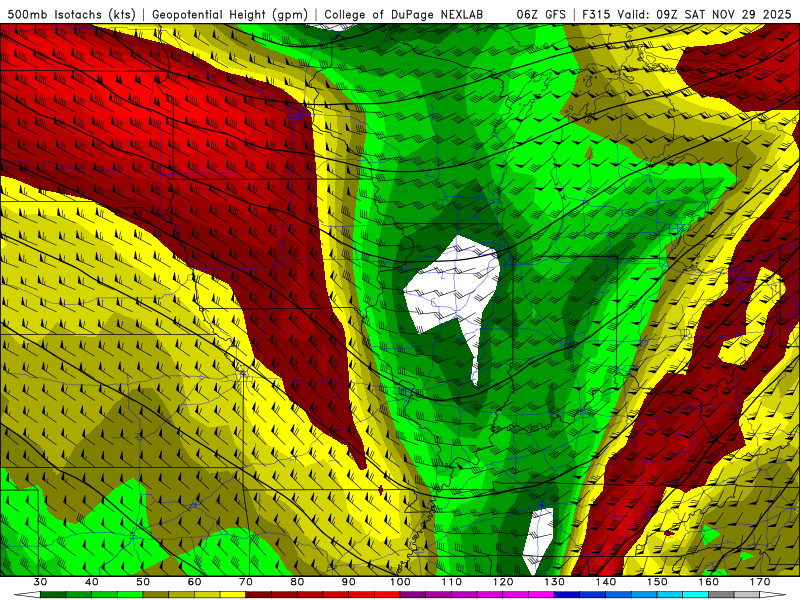Click the '40' color scale label
The image size is (800, 600).
coord(91,582)
